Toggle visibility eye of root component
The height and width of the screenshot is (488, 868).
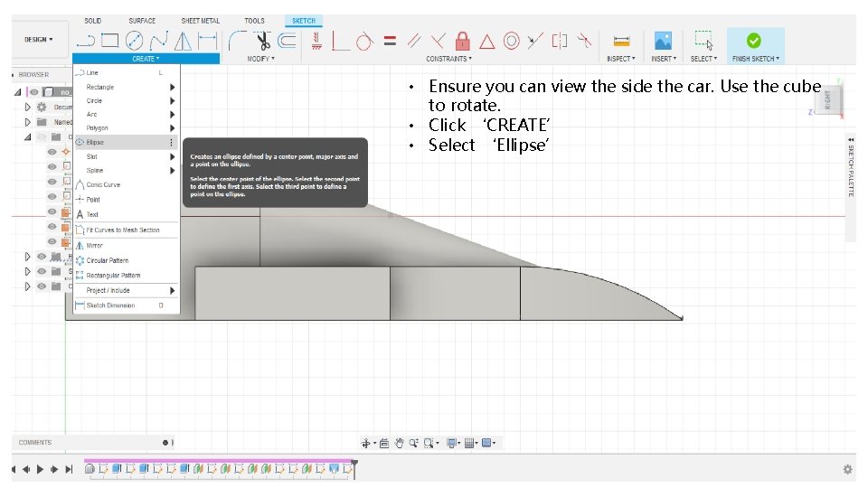(x=34, y=92)
